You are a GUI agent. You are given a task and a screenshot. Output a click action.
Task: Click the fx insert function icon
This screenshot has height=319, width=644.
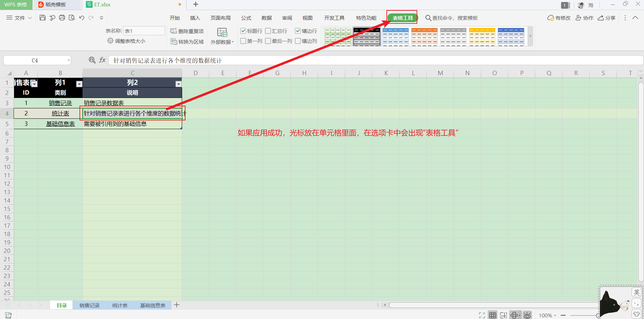click(x=102, y=60)
